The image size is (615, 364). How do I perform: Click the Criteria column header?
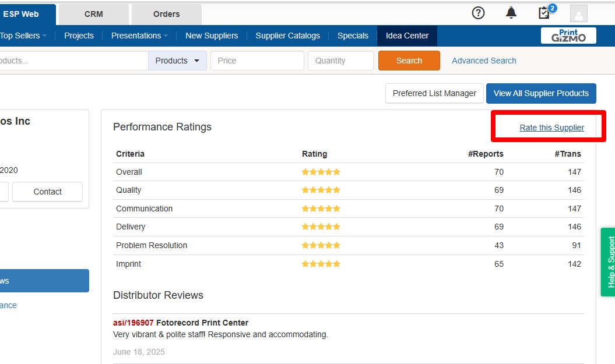click(x=130, y=154)
